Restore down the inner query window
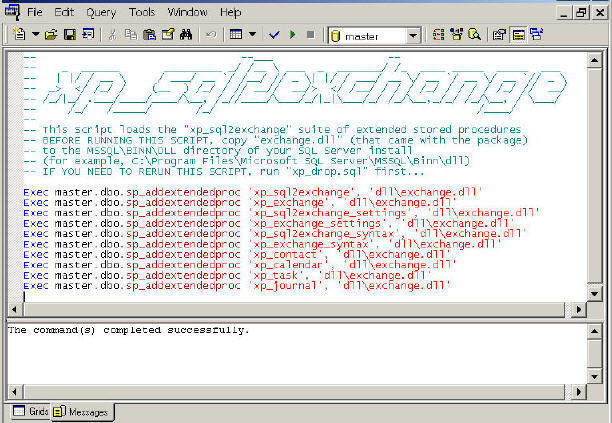Viewport: 612px width, 423px height. coord(581,12)
